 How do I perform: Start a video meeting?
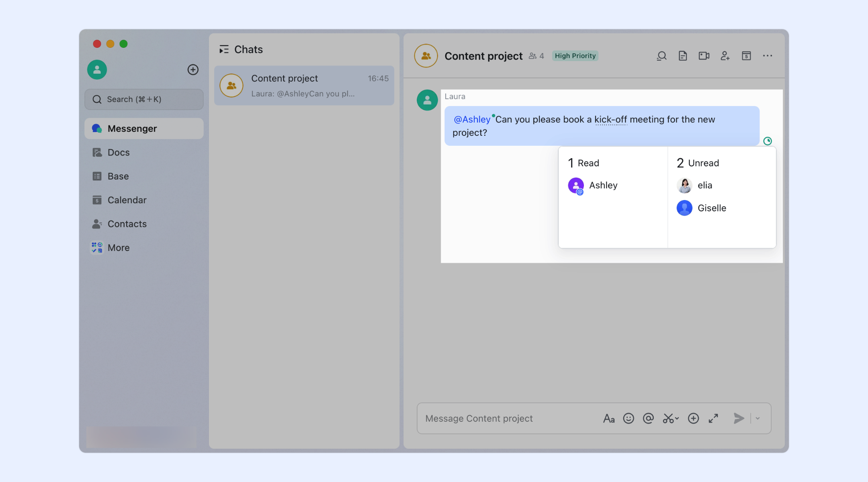click(x=704, y=56)
